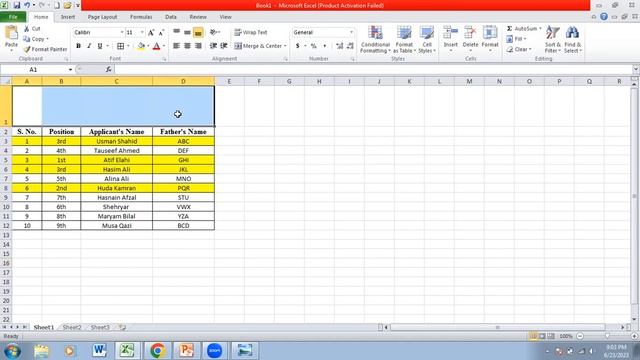Toggle Underline formatting

pyautogui.click(x=100, y=46)
